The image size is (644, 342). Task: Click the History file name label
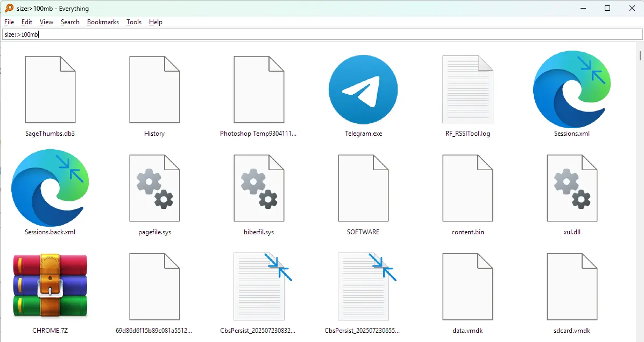point(154,134)
